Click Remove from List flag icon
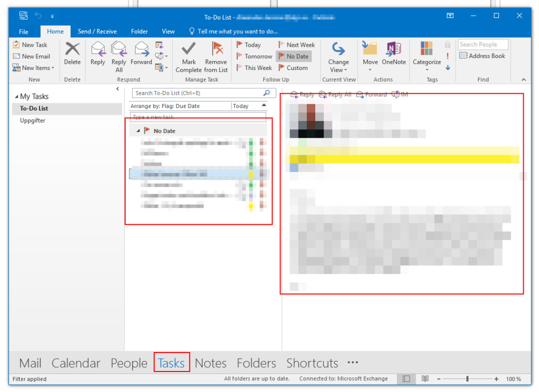Screen dimensions: 539x392 216,50
